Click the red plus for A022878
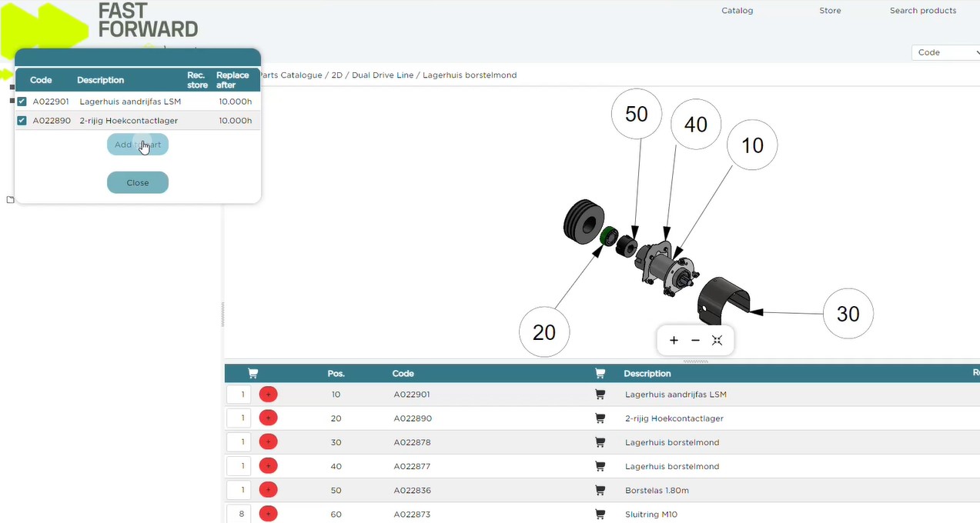Image resolution: width=980 pixels, height=523 pixels. (268, 442)
